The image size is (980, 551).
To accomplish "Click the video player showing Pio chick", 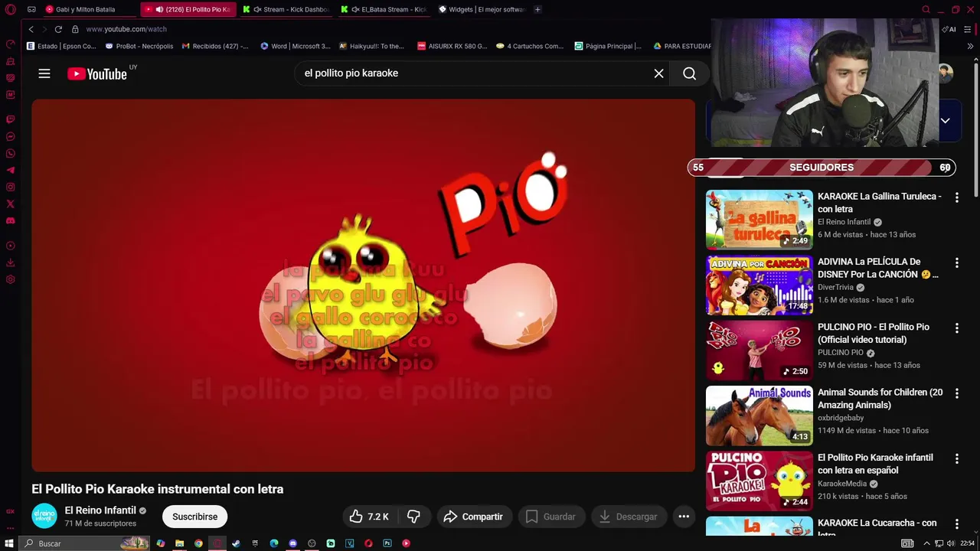I will click(363, 285).
